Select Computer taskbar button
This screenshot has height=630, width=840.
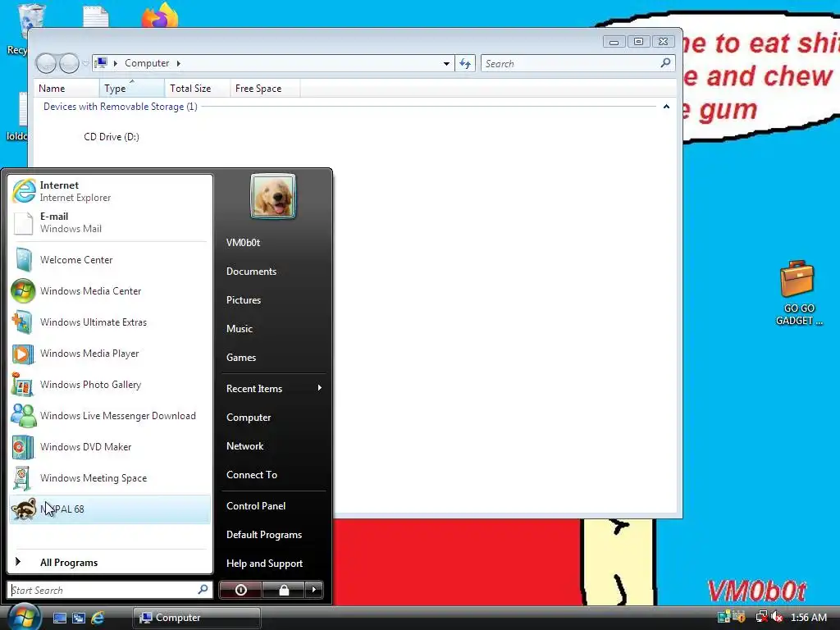(x=197, y=618)
